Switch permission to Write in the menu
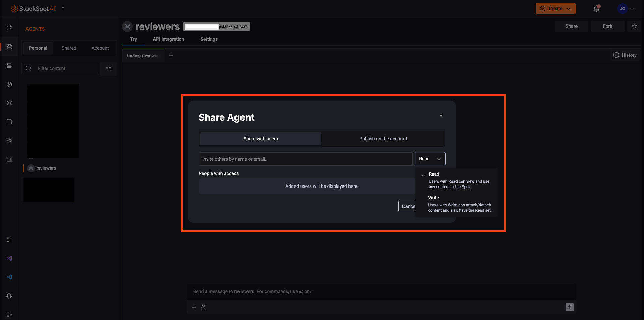This screenshot has height=320, width=644. (x=433, y=198)
